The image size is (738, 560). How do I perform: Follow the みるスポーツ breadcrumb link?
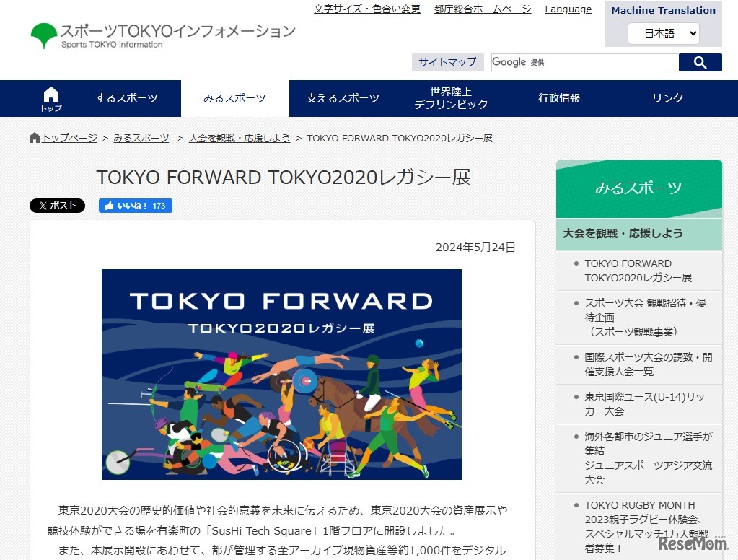click(141, 138)
